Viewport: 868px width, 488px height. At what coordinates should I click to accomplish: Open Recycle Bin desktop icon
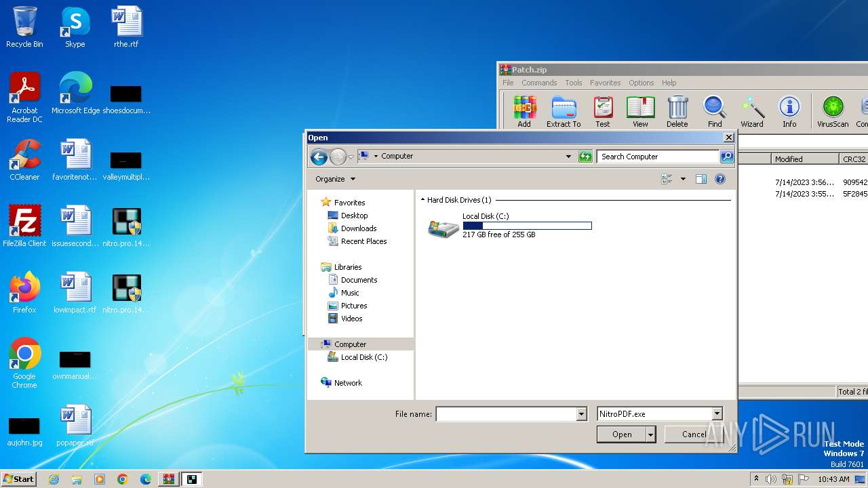point(24,27)
